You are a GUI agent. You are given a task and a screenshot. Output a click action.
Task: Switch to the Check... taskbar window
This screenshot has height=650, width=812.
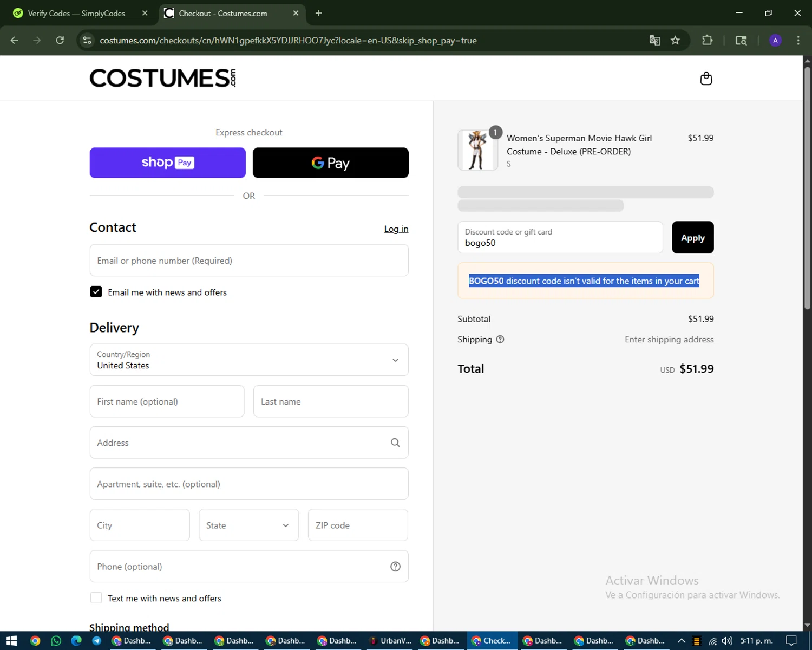coord(492,641)
